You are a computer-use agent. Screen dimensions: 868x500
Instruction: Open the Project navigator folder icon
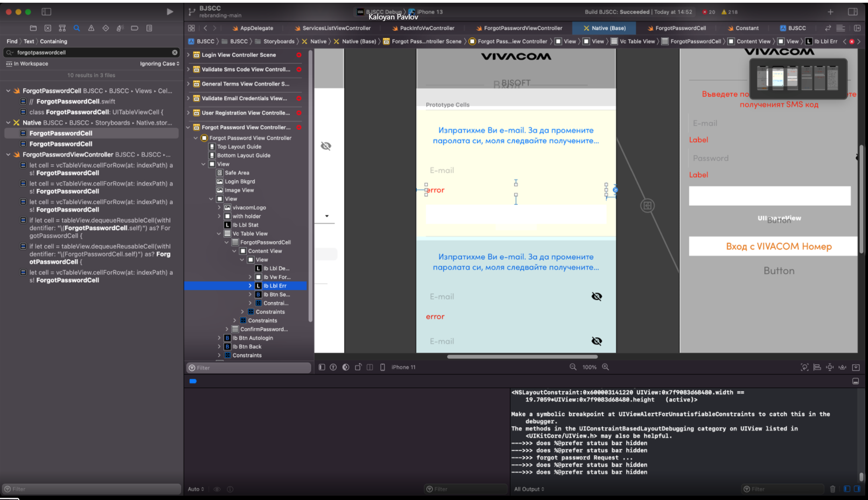tap(33, 28)
